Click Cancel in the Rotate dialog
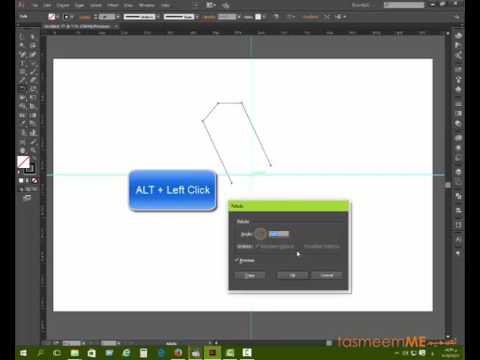 point(327,275)
